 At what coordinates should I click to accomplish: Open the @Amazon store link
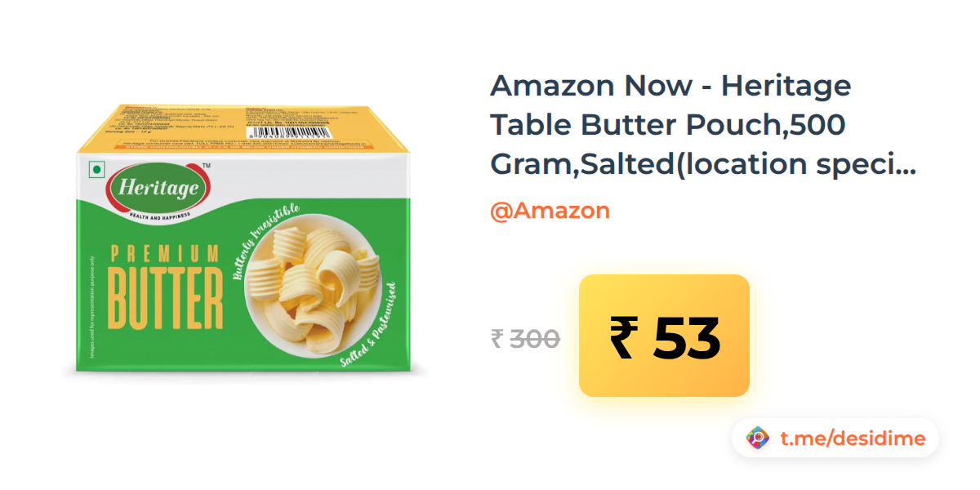pyautogui.click(x=550, y=211)
